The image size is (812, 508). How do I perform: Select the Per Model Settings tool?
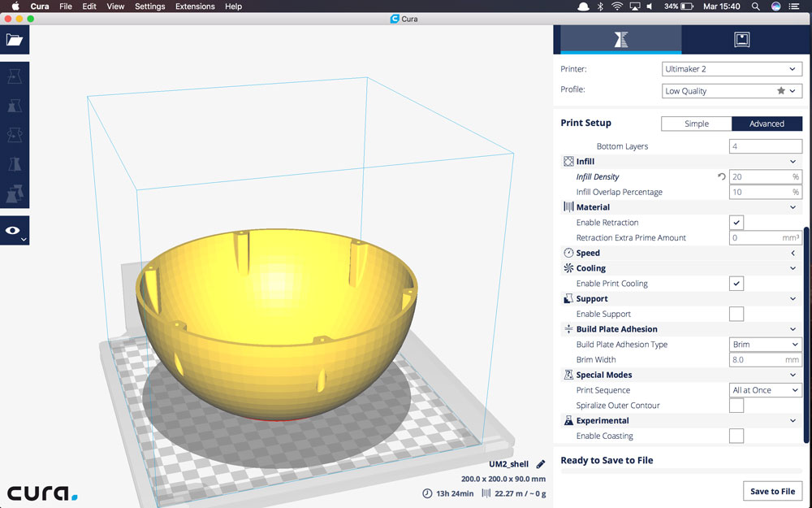(15, 193)
